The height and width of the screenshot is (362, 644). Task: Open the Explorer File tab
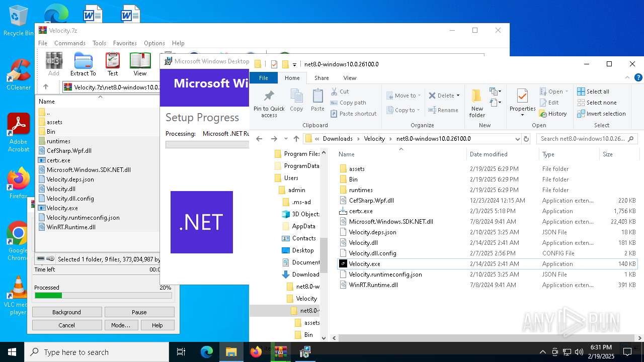pyautogui.click(x=264, y=78)
